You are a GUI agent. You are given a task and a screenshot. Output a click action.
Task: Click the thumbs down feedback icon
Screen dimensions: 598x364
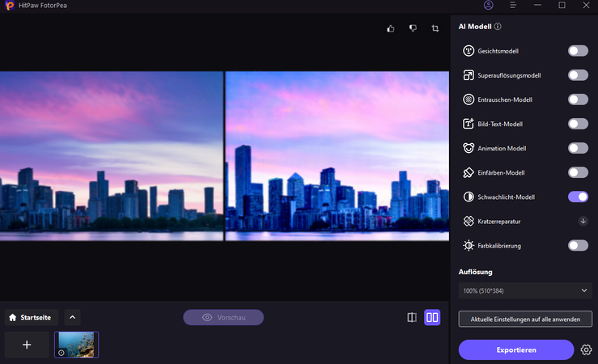tap(413, 28)
